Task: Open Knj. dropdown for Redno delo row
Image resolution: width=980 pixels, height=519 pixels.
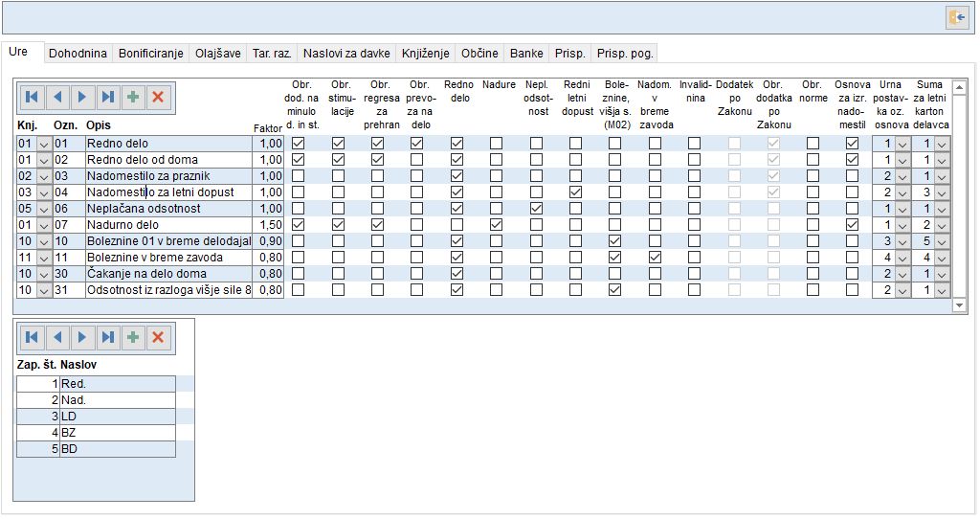Action: pos(44,144)
